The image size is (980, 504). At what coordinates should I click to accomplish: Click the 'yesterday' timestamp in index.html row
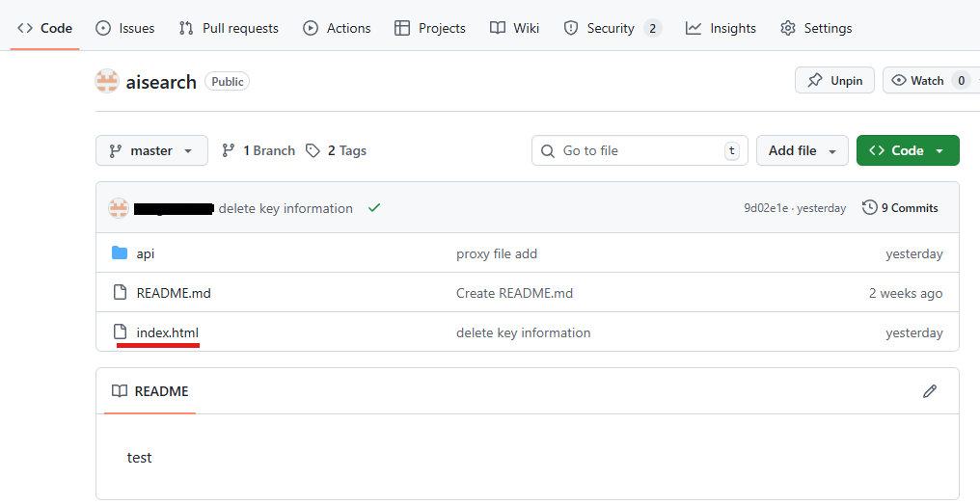coord(914,332)
